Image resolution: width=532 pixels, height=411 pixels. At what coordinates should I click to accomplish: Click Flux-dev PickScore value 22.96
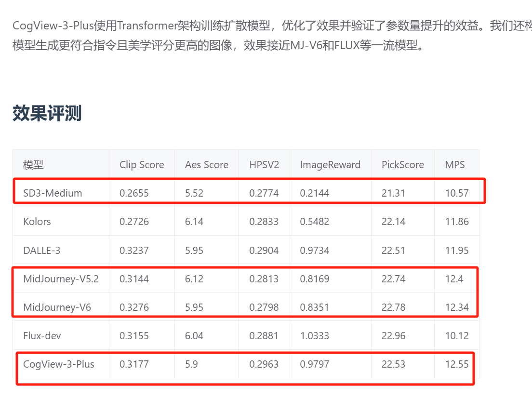pyautogui.click(x=394, y=336)
